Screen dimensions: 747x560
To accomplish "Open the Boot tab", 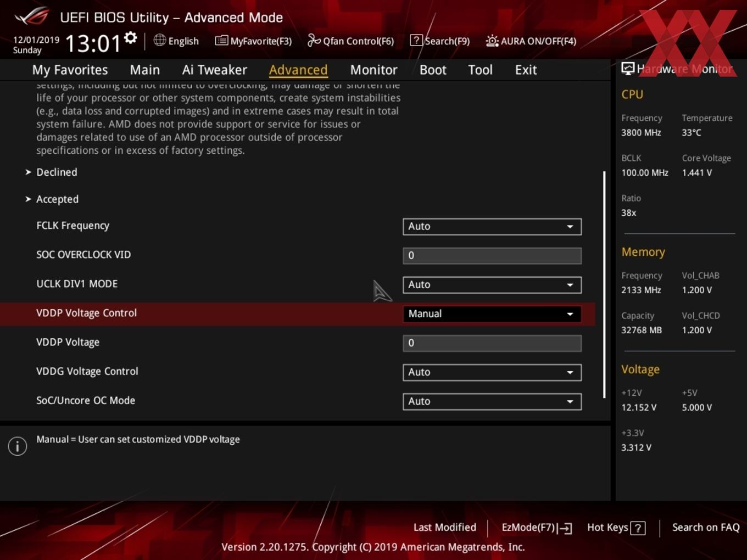I will 433,70.
